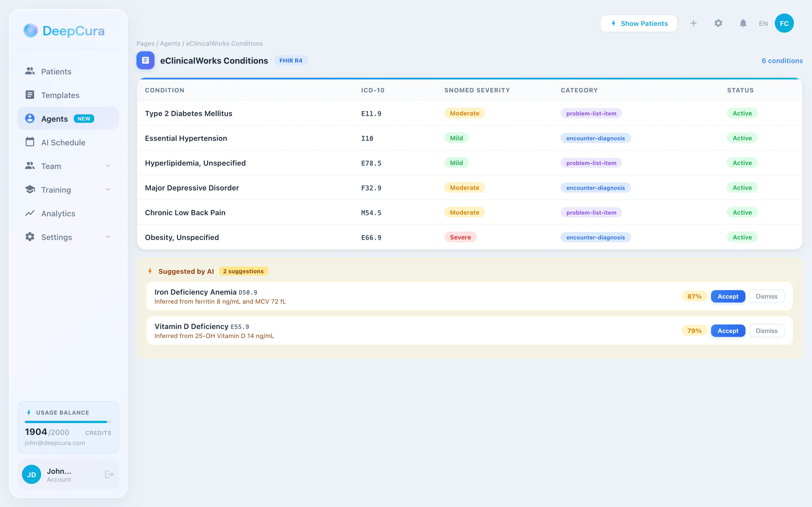
Task: Open the Agents breadcrumb link
Action: (170, 43)
